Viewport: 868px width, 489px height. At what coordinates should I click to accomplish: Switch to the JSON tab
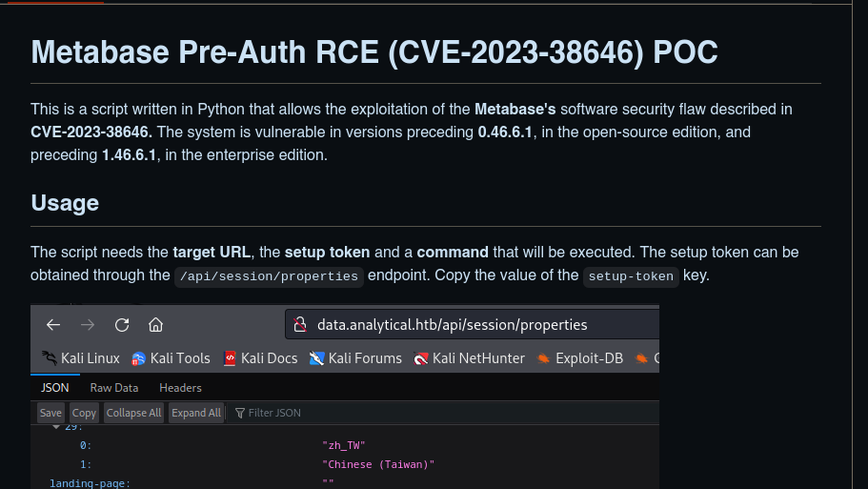[x=55, y=388]
